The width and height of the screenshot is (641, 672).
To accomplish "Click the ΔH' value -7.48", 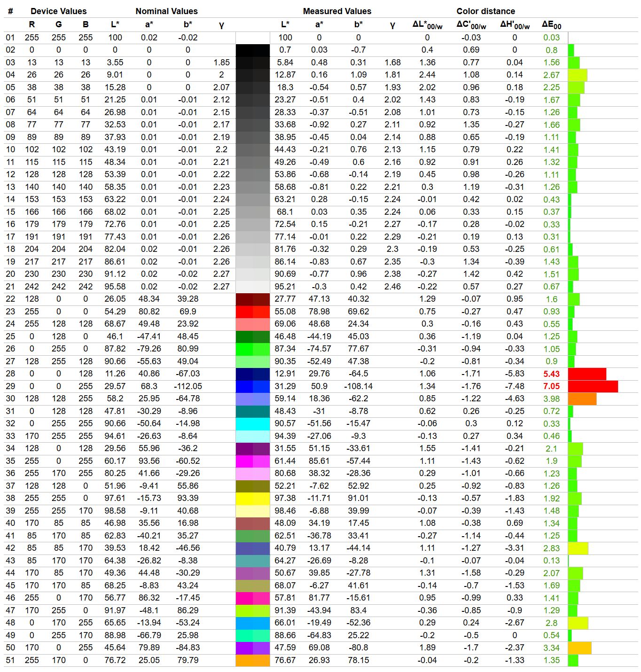I will (x=515, y=386).
